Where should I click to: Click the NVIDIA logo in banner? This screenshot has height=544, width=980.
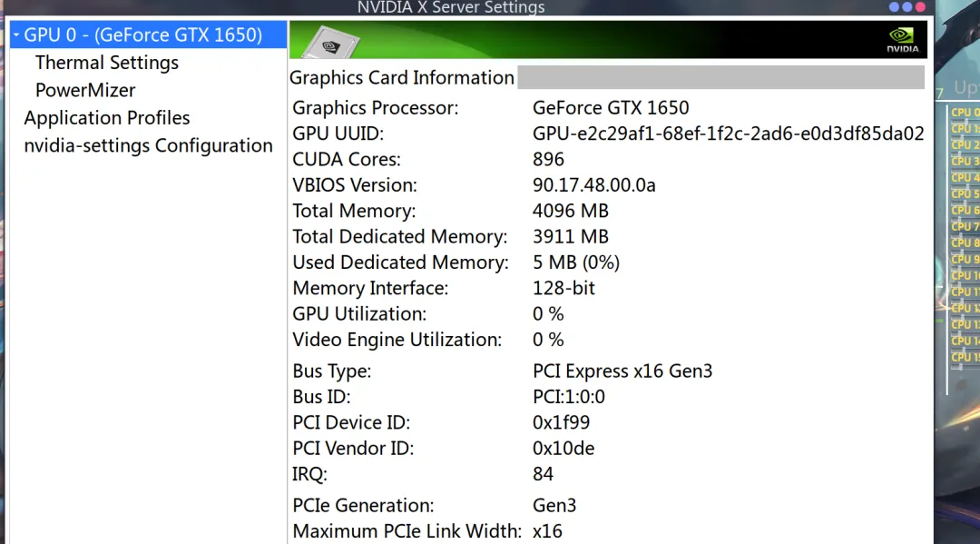[903, 40]
